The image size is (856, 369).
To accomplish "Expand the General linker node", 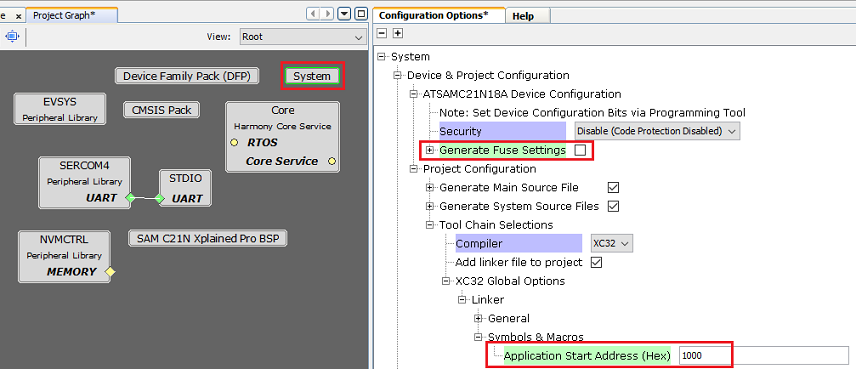I will pyautogui.click(x=479, y=318).
